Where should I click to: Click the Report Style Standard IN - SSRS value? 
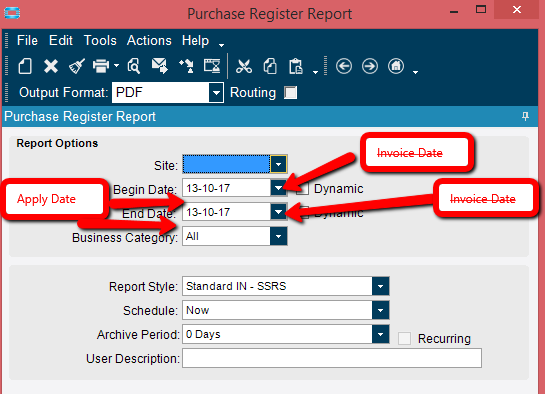pos(236,286)
